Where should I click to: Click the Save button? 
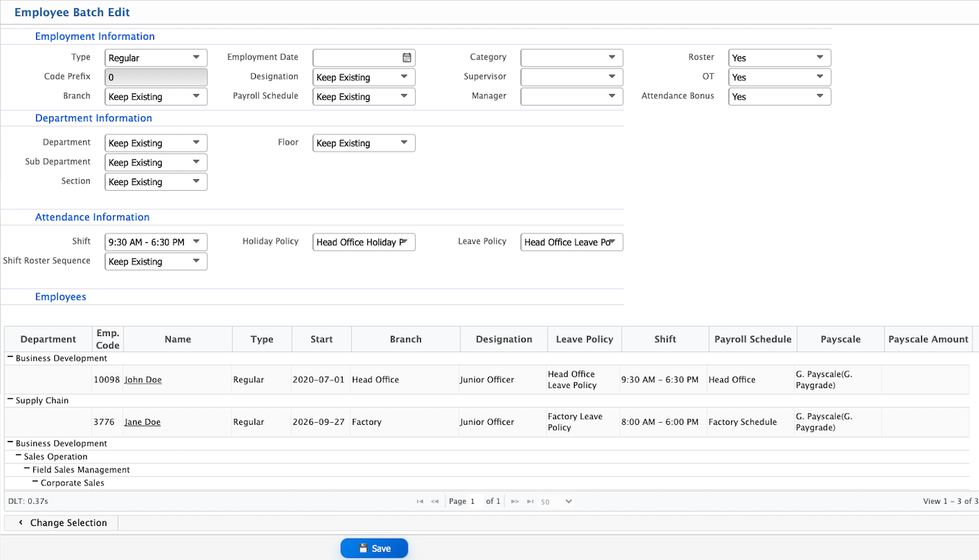[x=375, y=548]
